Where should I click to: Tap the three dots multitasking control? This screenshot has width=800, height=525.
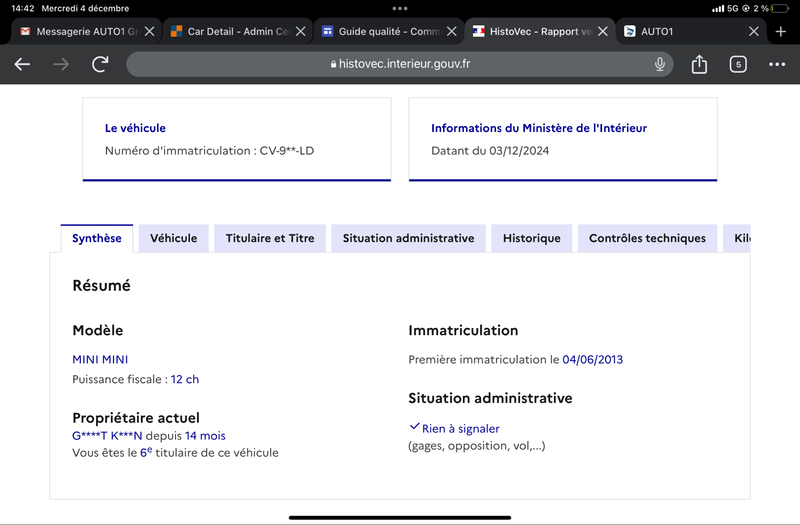(x=400, y=8)
